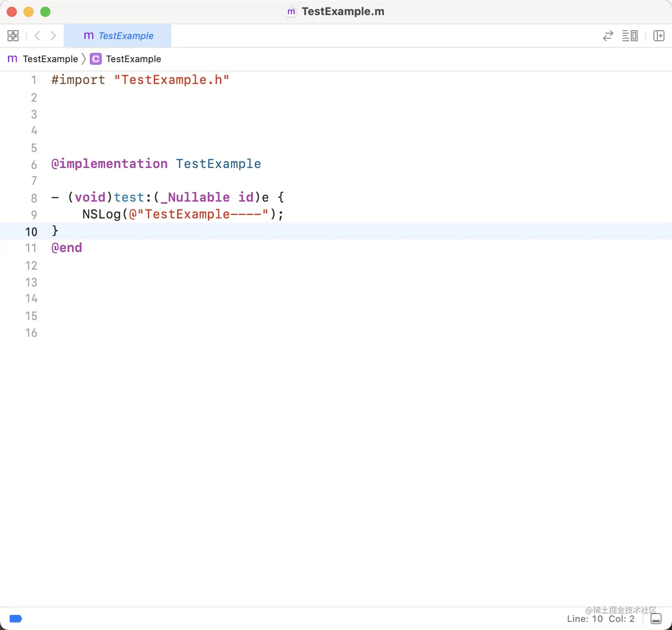Click the TestExample class name on line 6
The image size is (672, 630).
click(218, 164)
